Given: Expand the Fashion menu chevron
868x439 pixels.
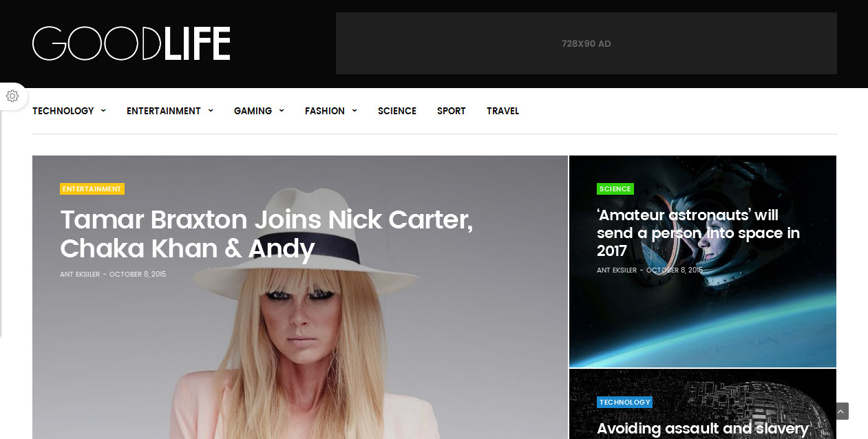Looking at the screenshot, I should point(354,111).
